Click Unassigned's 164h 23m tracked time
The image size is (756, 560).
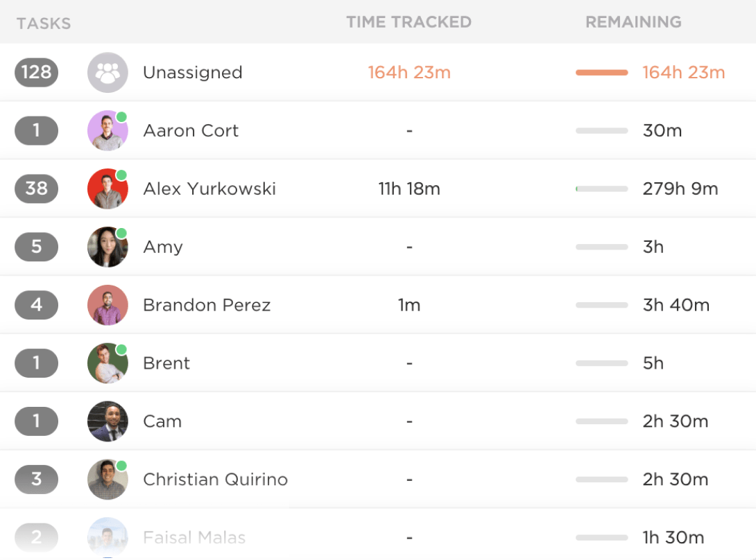409,72
